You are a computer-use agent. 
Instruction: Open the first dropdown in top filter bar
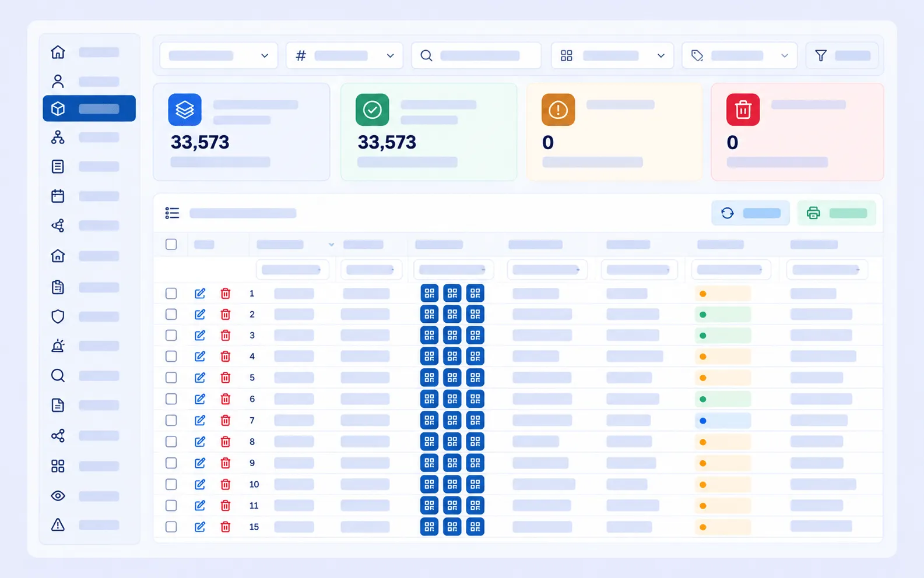tap(219, 55)
